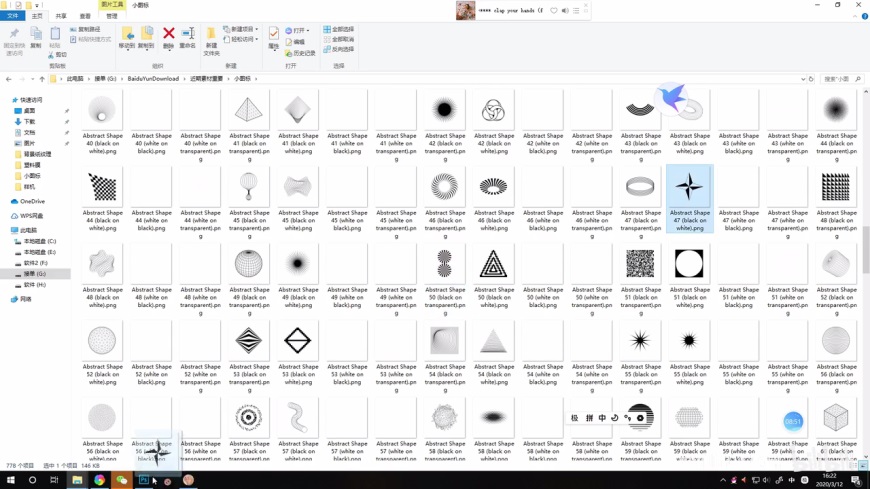The height and width of the screenshot is (489, 870).
Task: Click 此电脑 in the address path
Action: click(74, 79)
